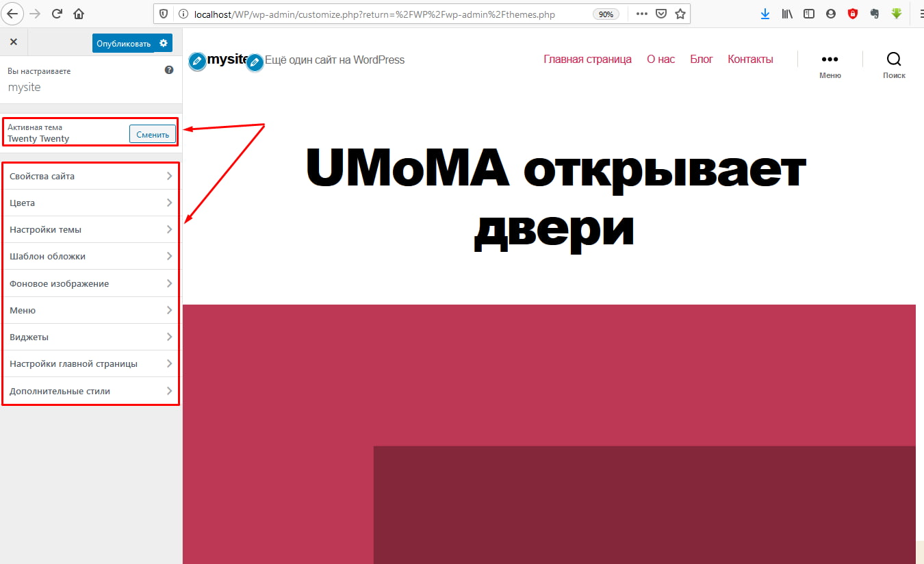
Task: Open the Firefox account avatar icon
Action: coord(831,14)
